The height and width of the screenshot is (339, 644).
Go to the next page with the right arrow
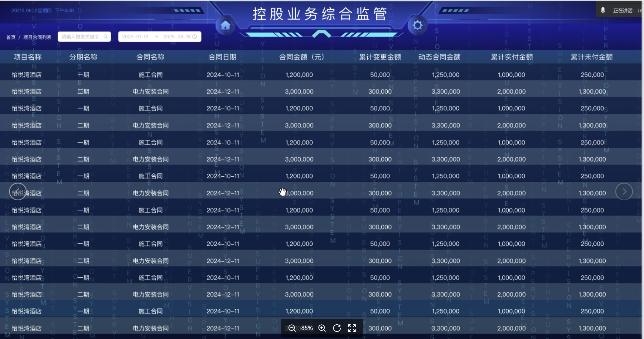(624, 191)
